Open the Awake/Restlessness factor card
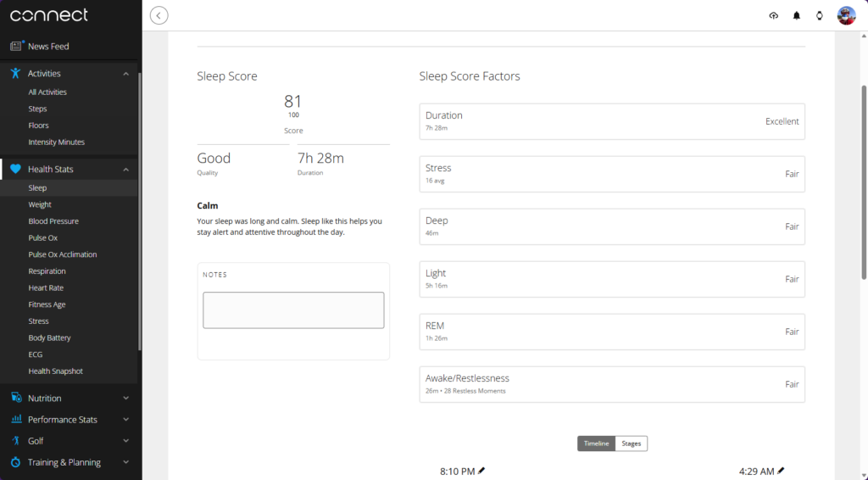868x480 pixels. [612, 384]
